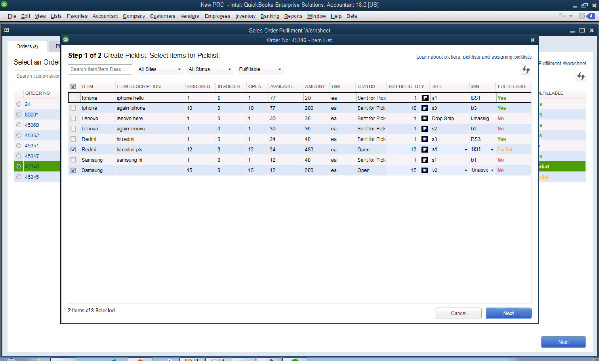Click the Search Item/Item Desc field
This screenshot has width=599, height=364.
100,69
